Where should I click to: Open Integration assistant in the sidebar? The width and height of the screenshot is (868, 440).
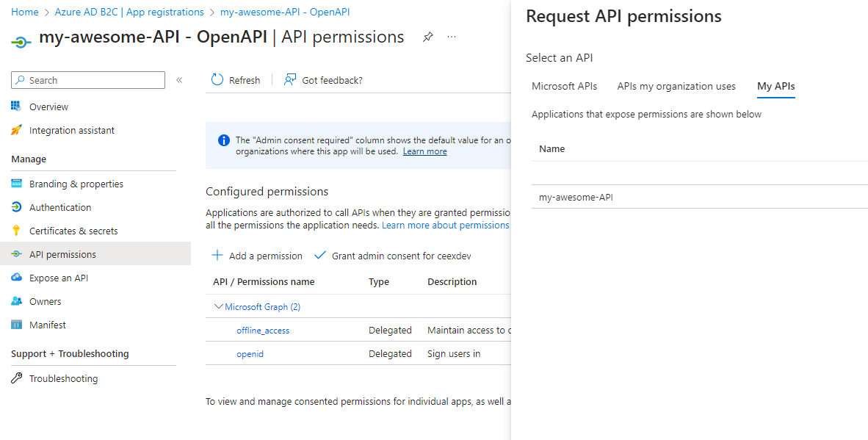pyautogui.click(x=72, y=131)
